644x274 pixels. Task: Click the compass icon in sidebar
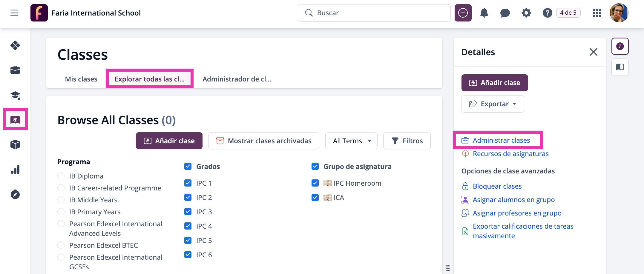click(x=15, y=194)
